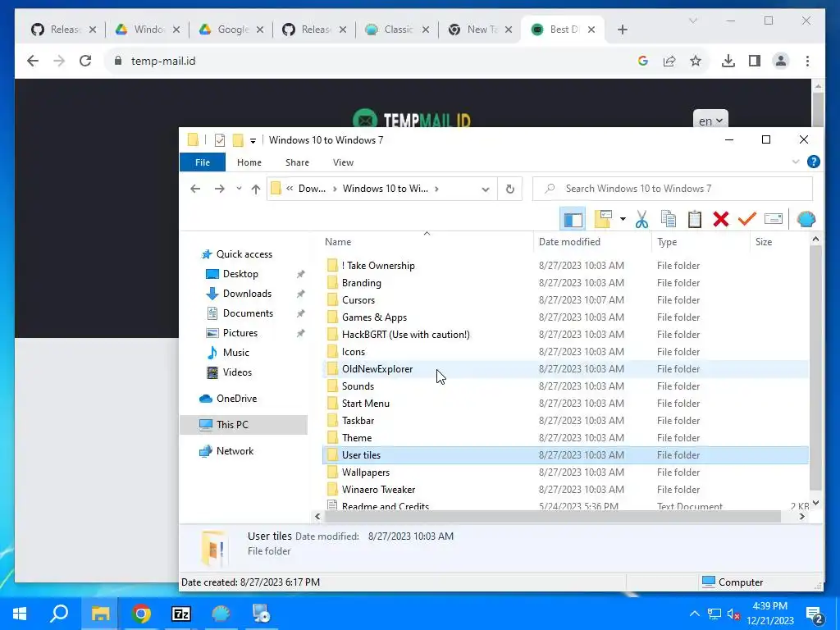Screen dimensions: 840x630
Task: Open Chrome Downloads icon
Action: pyautogui.click(x=728, y=61)
